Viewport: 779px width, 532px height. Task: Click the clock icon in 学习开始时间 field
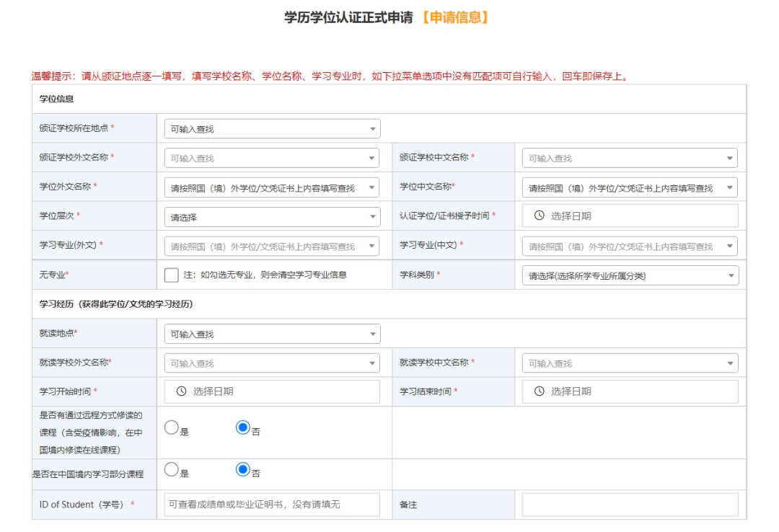coord(181,391)
